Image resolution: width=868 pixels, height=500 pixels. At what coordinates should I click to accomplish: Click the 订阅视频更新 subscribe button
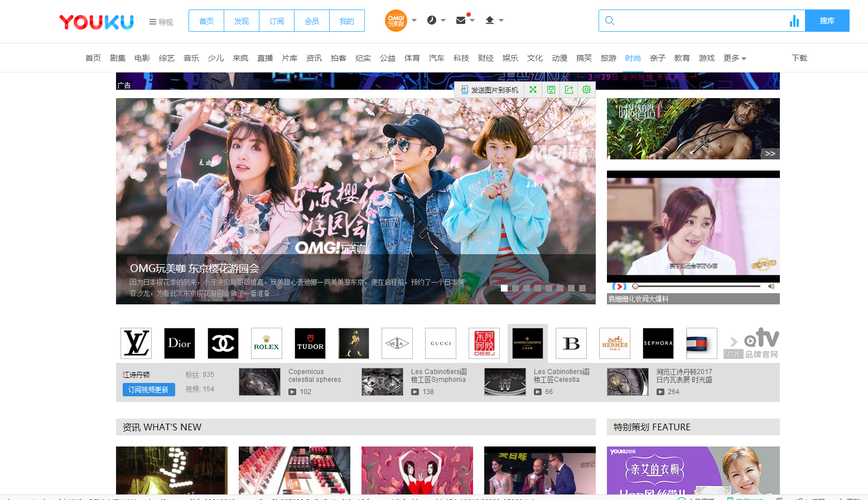click(x=148, y=390)
